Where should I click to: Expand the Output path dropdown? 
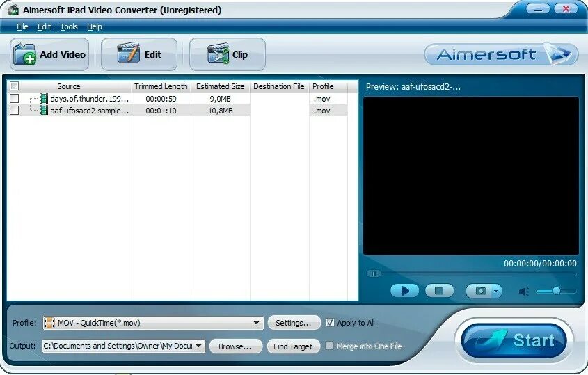point(199,346)
